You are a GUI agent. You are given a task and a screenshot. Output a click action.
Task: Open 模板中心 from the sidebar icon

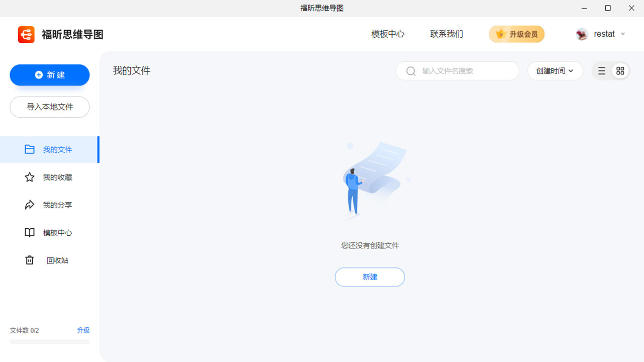coord(29,232)
